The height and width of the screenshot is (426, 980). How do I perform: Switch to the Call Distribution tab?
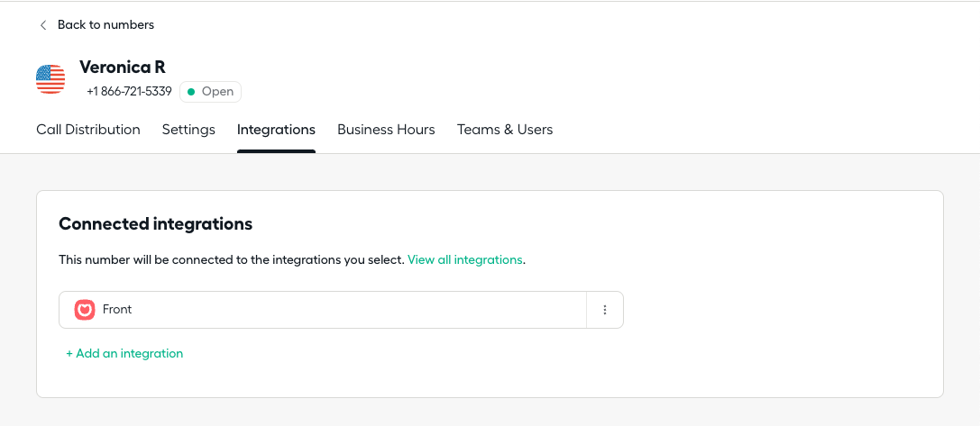[88, 130]
